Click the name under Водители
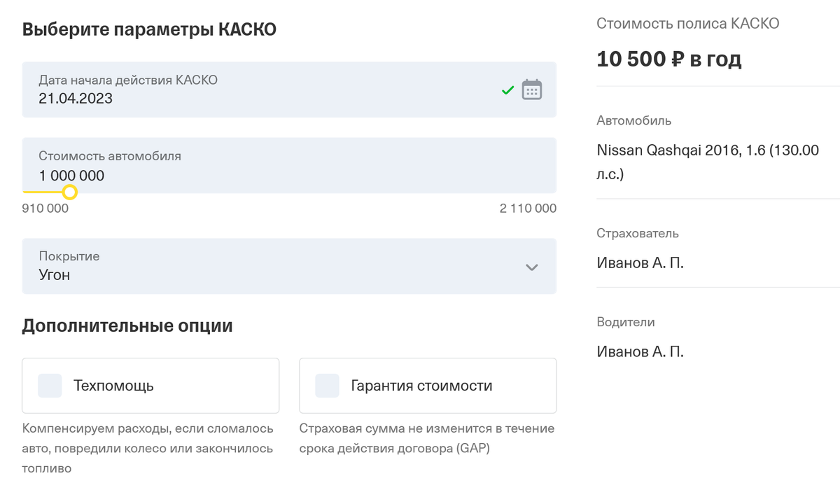 pyautogui.click(x=640, y=352)
